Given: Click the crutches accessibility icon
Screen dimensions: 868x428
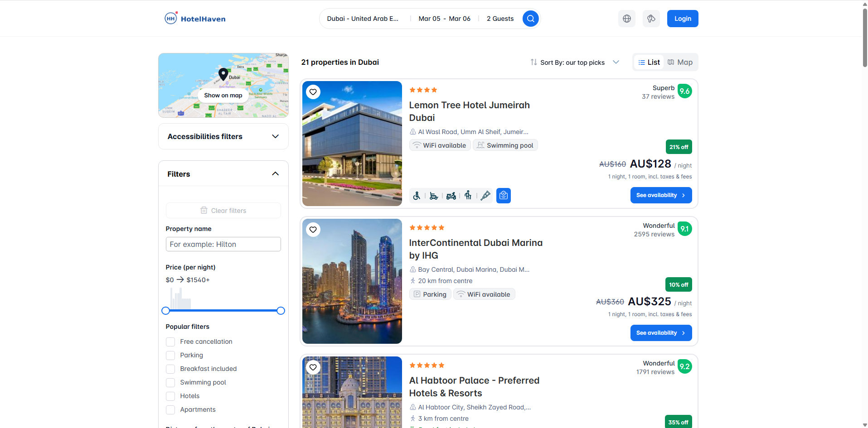Looking at the screenshot, I should [485, 195].
